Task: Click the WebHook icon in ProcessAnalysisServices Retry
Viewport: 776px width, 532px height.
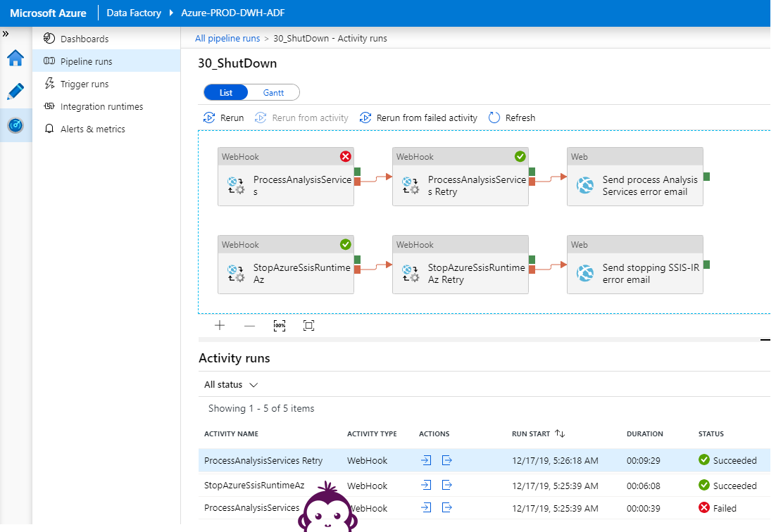Action: [411, 185]
